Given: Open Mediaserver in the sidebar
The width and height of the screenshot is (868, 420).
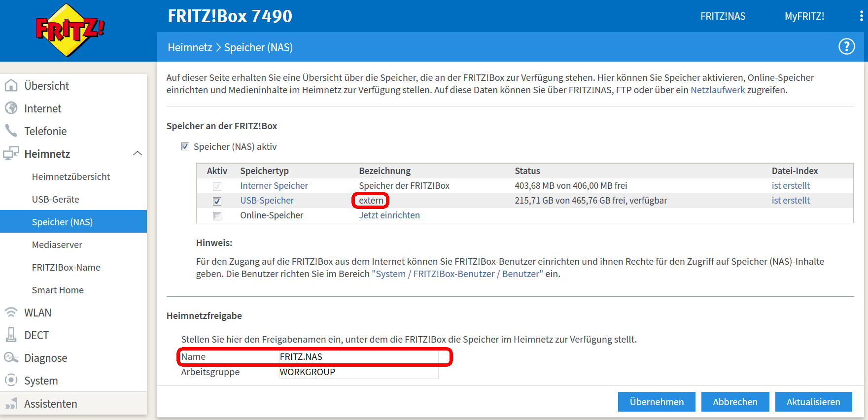Looking at the screenshot, I should 57,245.
